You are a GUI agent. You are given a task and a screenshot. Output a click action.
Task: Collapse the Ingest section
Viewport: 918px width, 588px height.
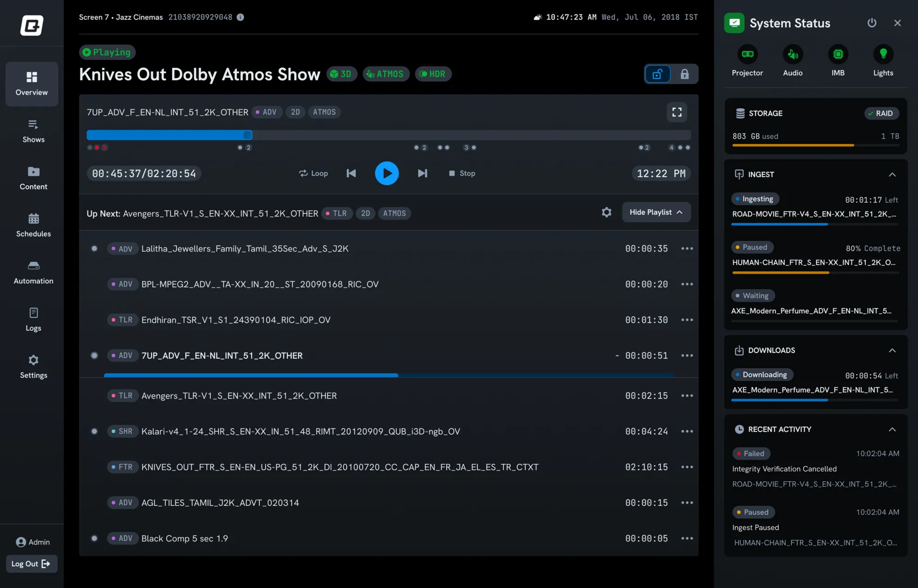click(x=892, y=174)
